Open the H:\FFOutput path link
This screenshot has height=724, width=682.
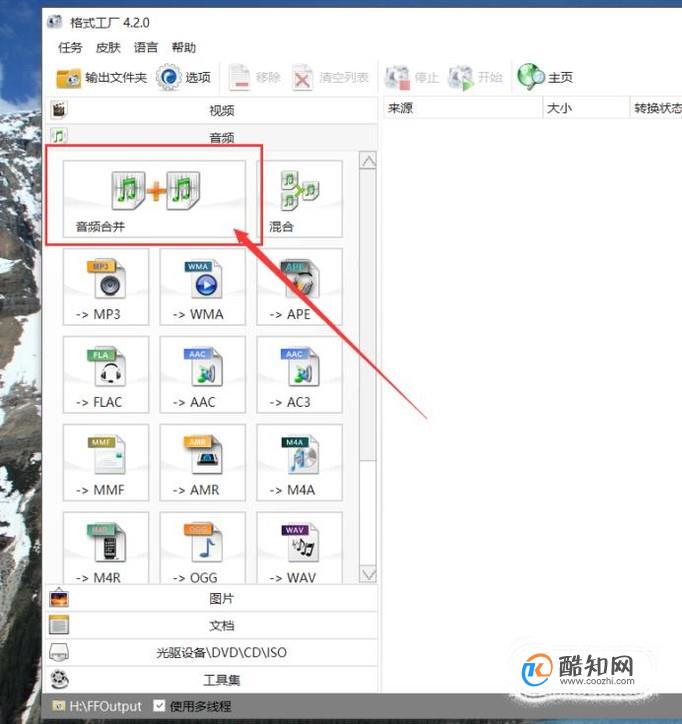tap(105, 706)
